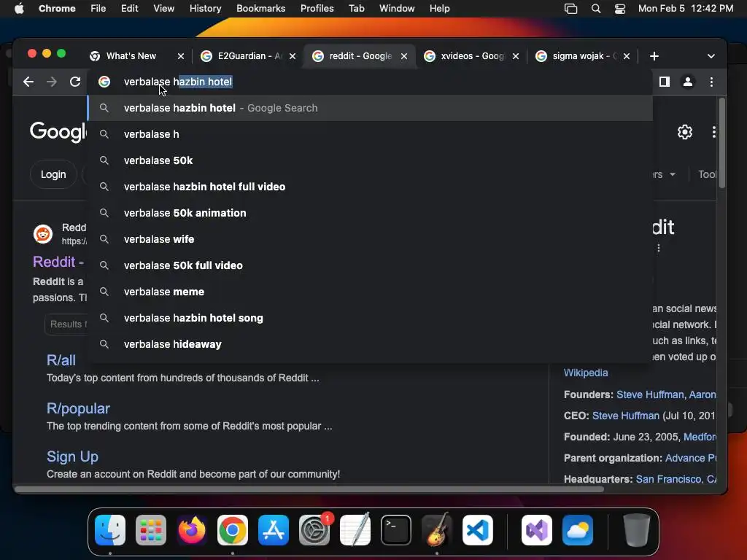Reload the page with the refresh icon

[75, 82]
